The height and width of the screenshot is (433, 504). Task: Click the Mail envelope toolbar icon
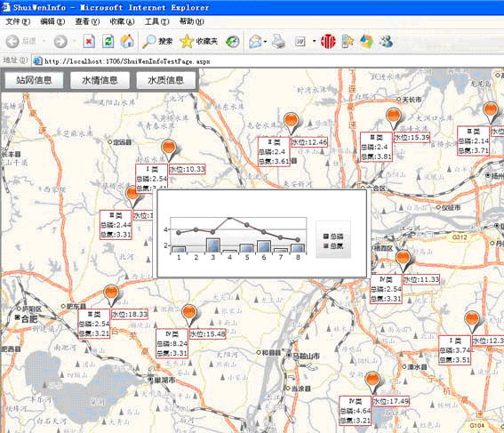tap(255, 42)
